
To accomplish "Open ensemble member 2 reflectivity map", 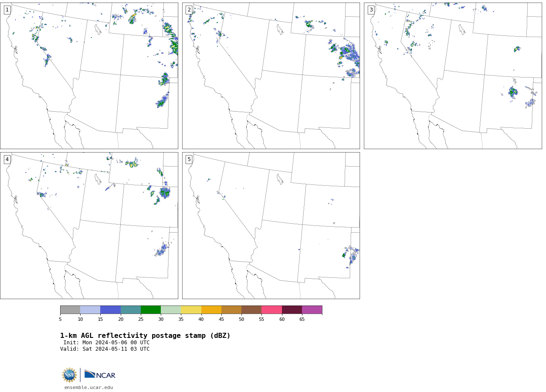I will (271, 76).
